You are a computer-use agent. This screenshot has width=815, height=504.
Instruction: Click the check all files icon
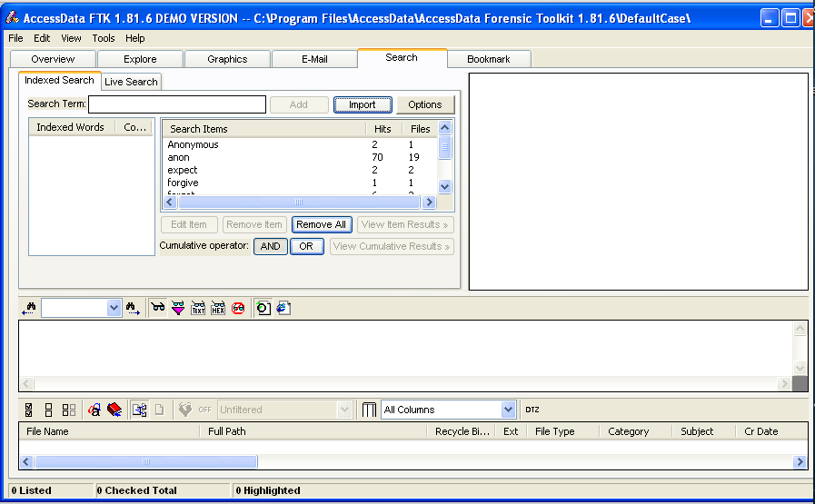(x=28, y=410)
